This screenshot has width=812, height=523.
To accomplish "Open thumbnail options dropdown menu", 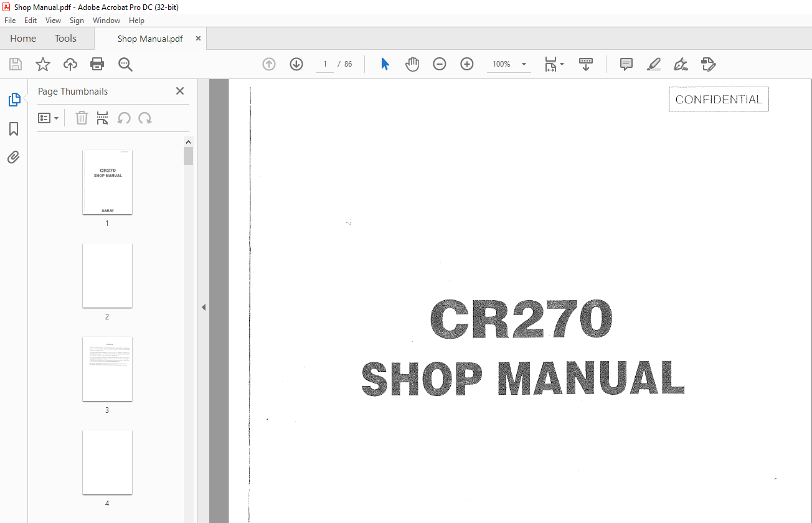I will pos(49,118).
